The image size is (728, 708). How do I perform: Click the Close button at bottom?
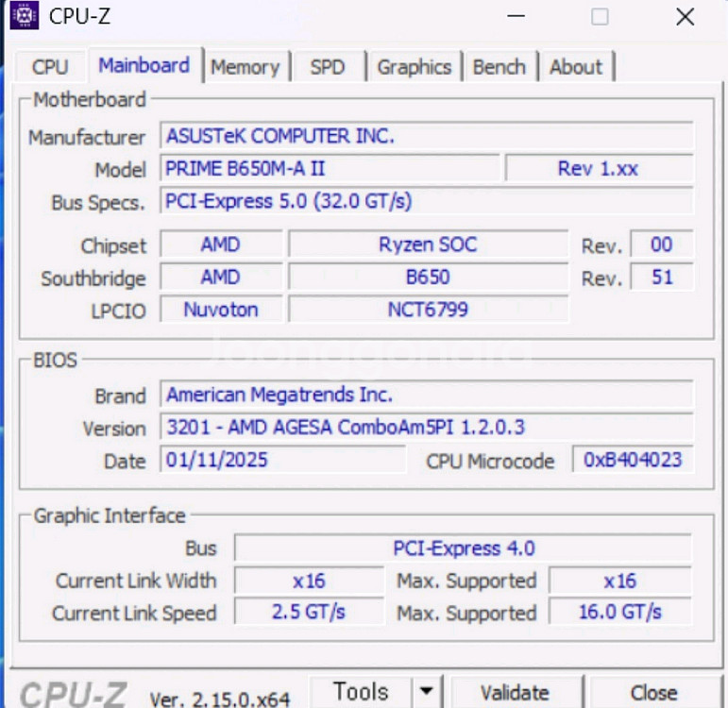[x=653, y=693]
